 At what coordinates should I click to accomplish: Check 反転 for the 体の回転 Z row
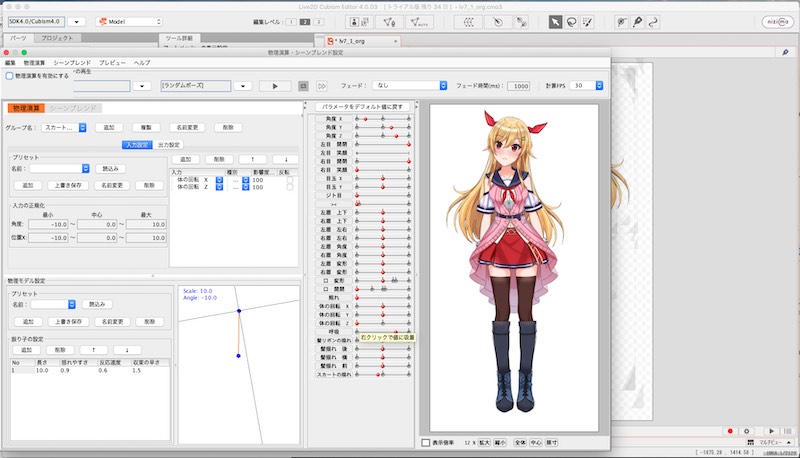point(290,187)
